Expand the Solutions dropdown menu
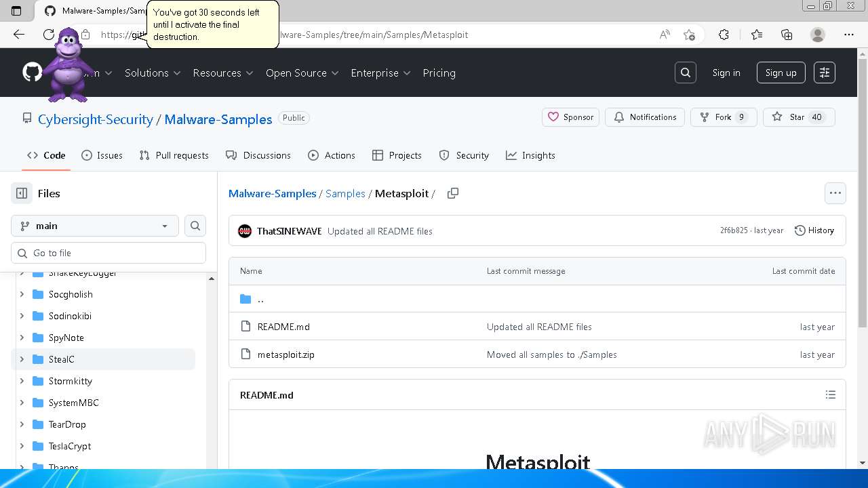Viewport: 868px width, 488px height. [153, 73]
